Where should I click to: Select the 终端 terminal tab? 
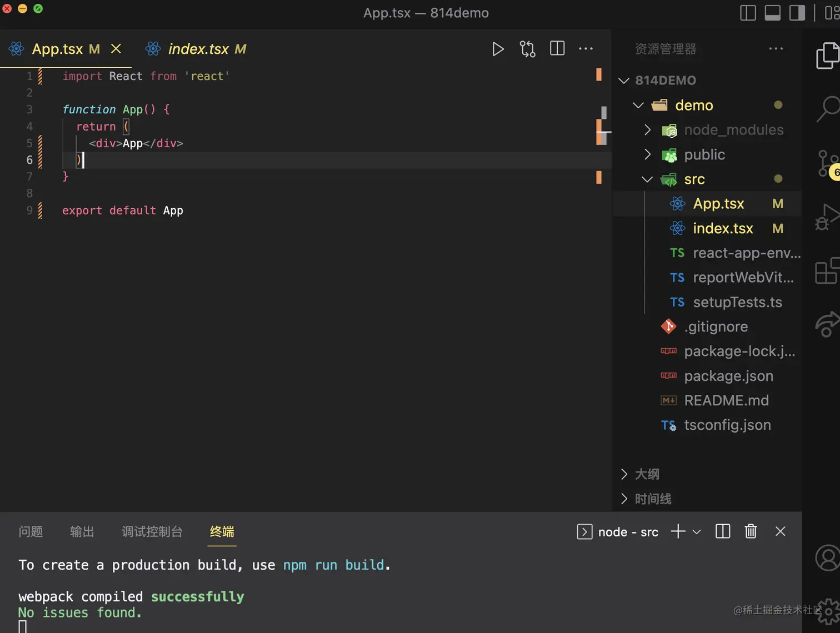coord(222,532)
